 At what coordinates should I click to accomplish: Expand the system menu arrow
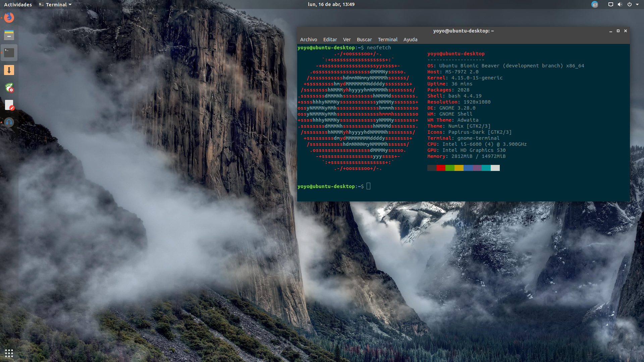(637, 4)
